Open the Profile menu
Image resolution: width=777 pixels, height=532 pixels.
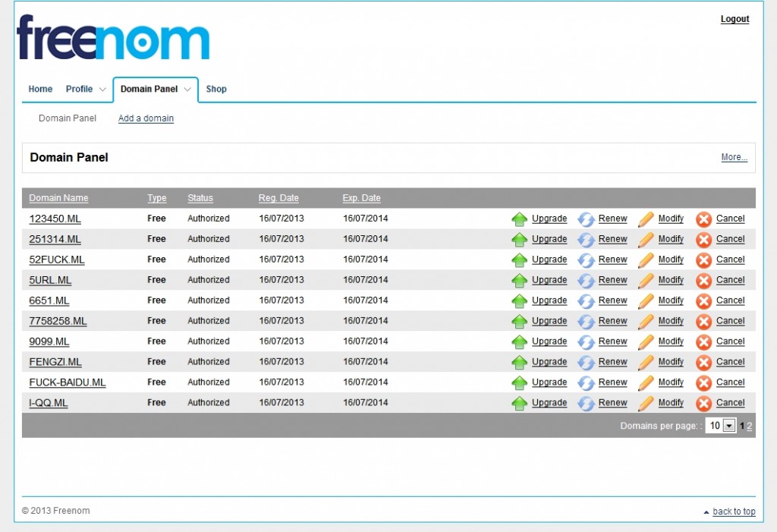(79, 89)
